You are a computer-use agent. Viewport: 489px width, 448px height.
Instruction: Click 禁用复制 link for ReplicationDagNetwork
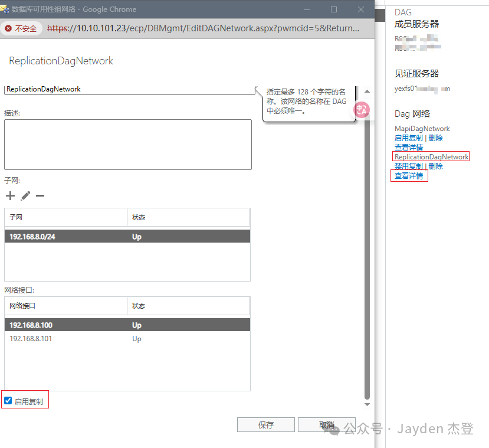click(x=408, y=166)
